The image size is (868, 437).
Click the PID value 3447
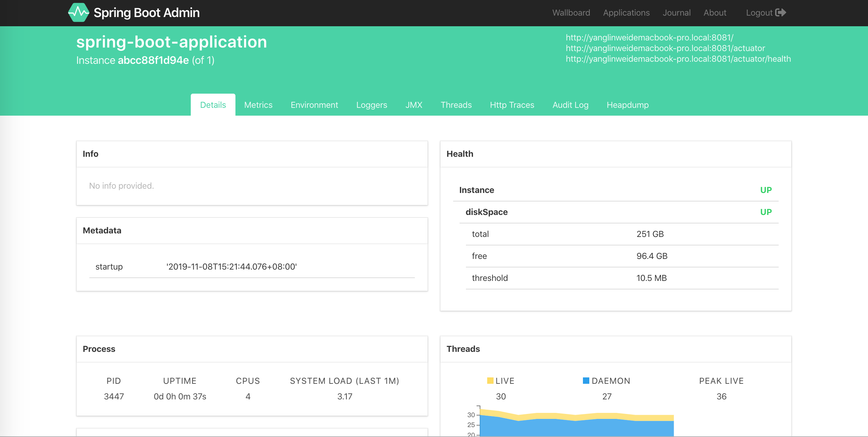(114, 396)
